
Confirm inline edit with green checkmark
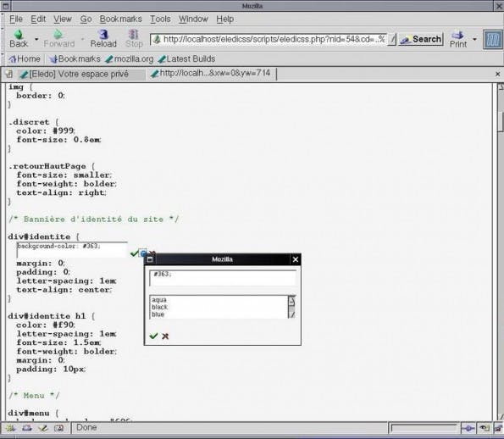coord(134,253)
